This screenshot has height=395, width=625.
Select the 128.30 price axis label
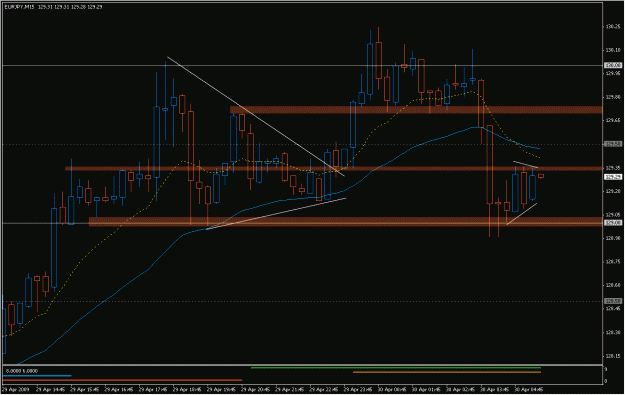[613, 332]
